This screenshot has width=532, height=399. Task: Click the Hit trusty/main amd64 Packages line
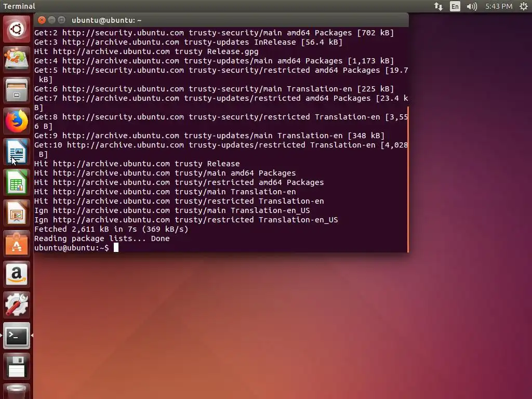(165, 173)
